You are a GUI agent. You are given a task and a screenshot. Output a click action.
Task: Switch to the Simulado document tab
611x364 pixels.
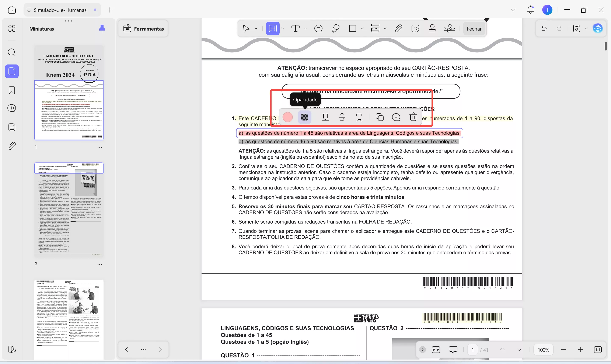click(x=59, y=10)
